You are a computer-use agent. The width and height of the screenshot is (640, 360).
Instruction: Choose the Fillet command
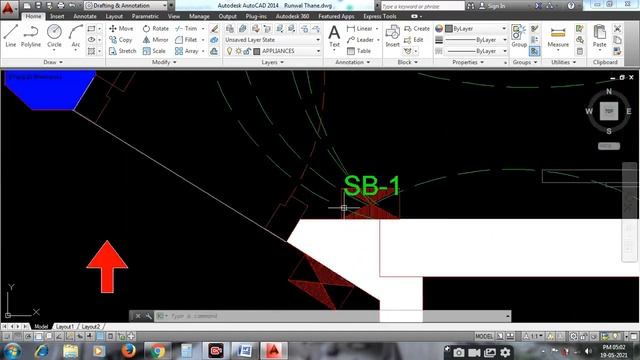pyautogui.click(x=186, y=40)
